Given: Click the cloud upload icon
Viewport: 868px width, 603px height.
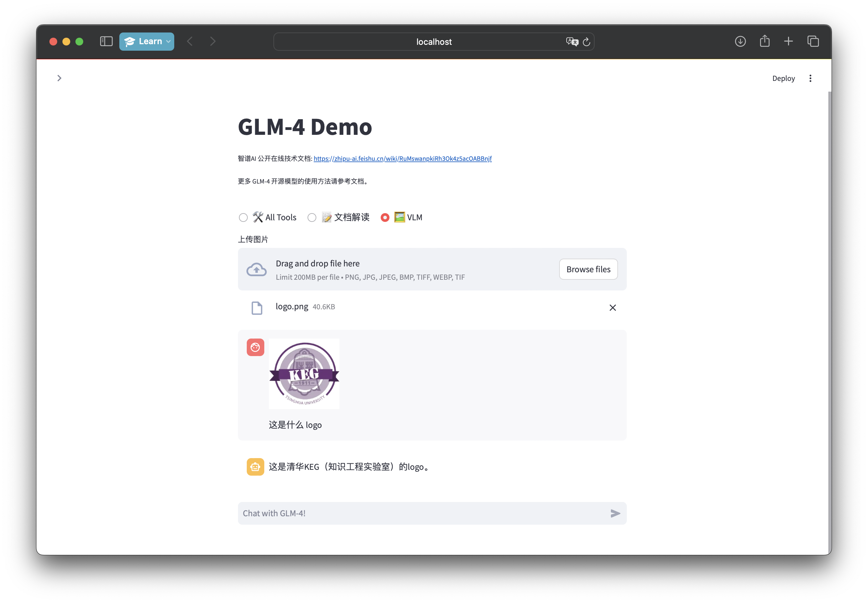Looking at the screenshot, I should (256, 269).
